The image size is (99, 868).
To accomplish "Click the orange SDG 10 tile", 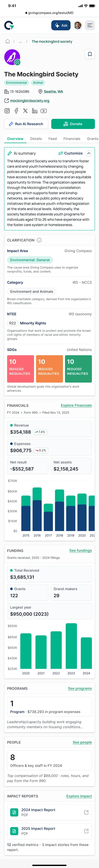I will point(49,369).
